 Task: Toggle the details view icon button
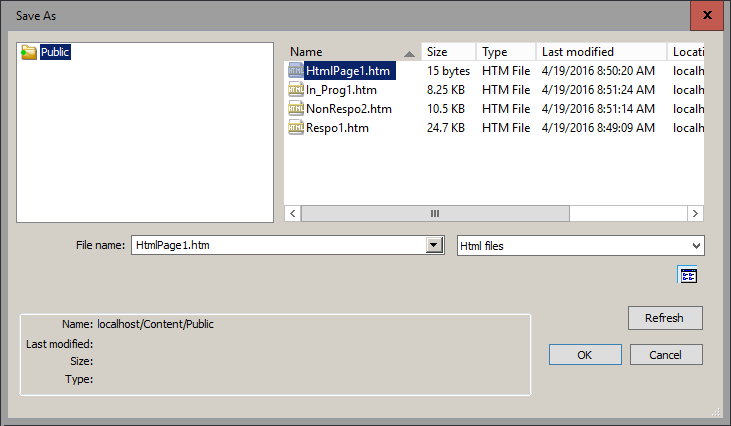(688, 275)
